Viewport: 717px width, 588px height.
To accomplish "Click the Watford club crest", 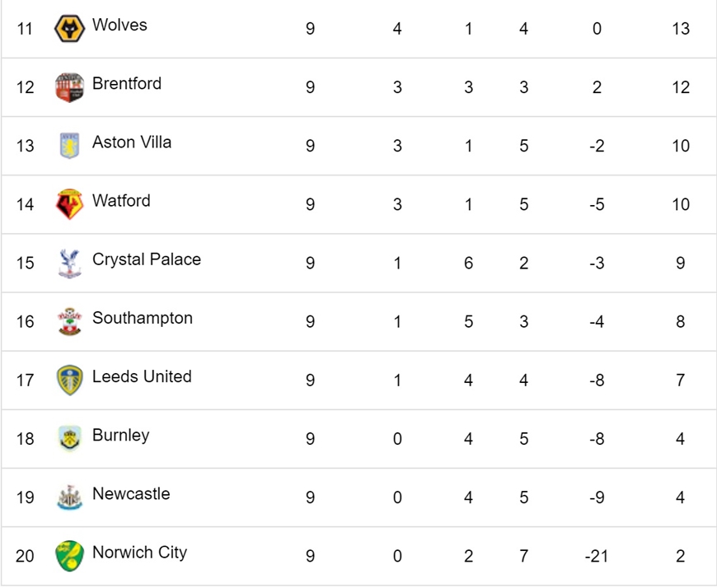I will [x=69, y=204].
